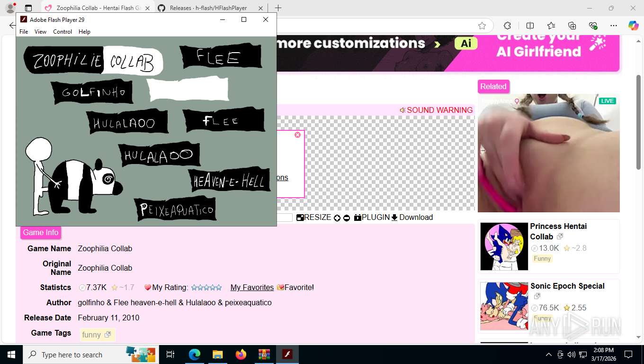This screenshot has width=644, height=364.
Task: Click the Download link
Action: (412, 217)
